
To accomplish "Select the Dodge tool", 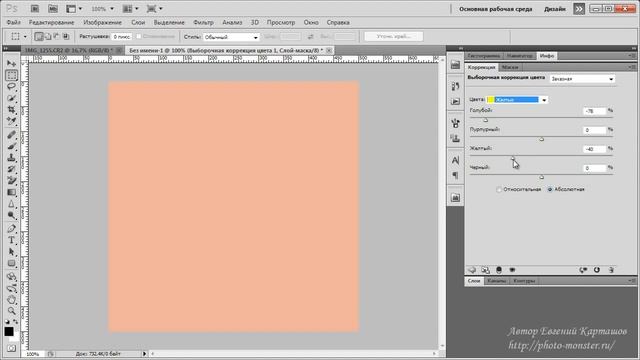I will coord(11,215).
